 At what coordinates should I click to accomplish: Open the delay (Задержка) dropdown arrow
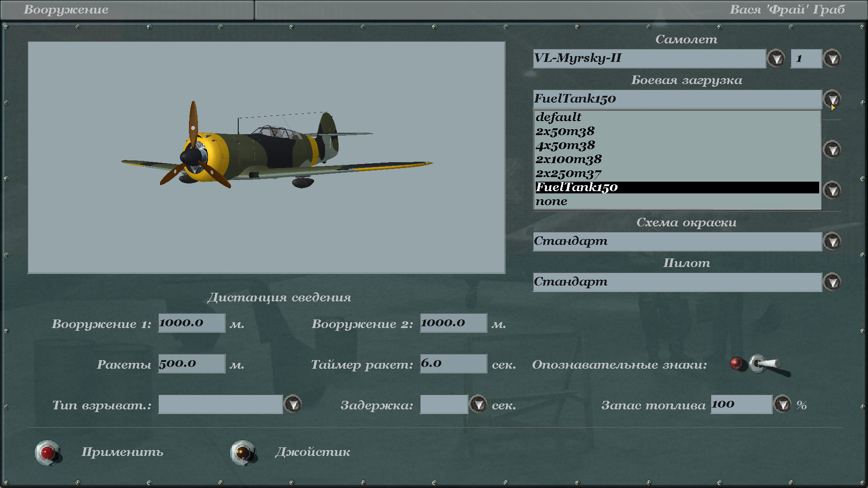click(478, 404)
